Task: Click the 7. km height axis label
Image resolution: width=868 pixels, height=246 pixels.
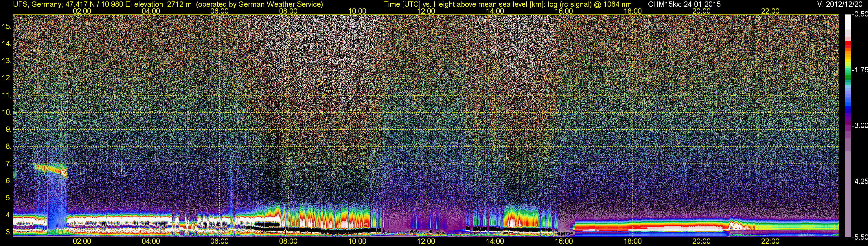Action: pyautogui.click(x=8, y=164)
